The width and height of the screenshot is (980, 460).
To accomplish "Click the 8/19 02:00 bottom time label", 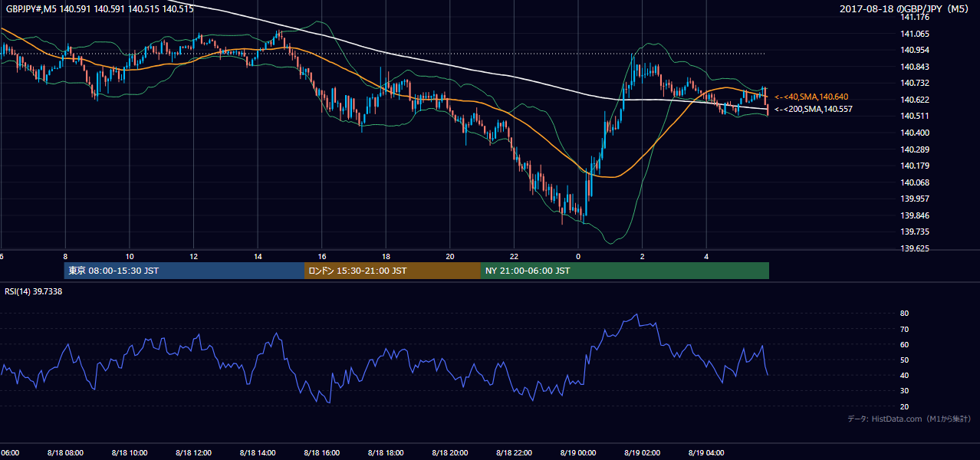I will [642, 453].
